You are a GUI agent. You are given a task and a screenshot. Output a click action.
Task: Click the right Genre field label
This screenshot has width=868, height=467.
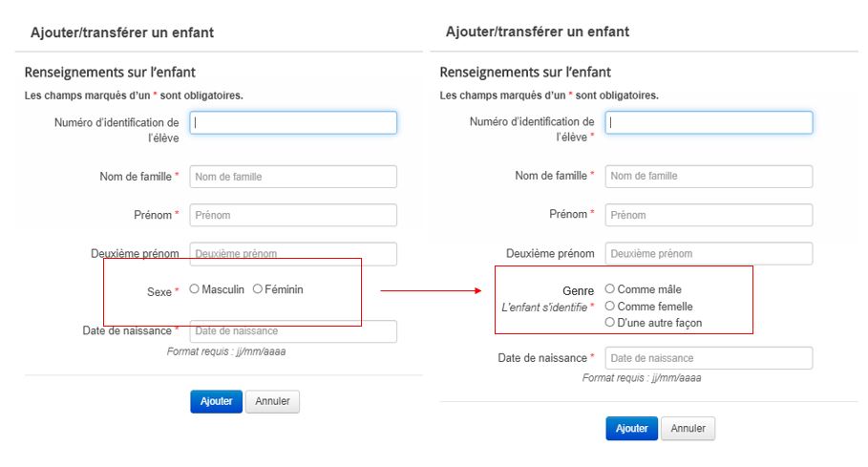coord(578,290)
